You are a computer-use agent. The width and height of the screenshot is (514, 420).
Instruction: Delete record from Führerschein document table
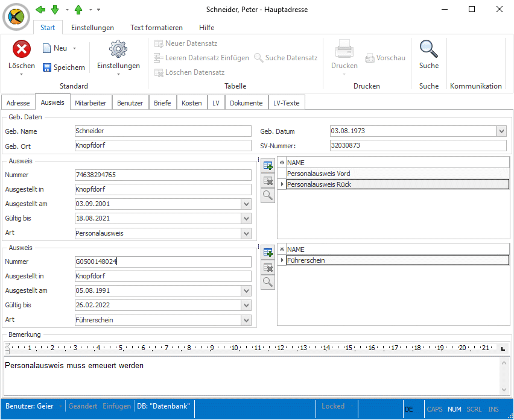click(268, 268)
